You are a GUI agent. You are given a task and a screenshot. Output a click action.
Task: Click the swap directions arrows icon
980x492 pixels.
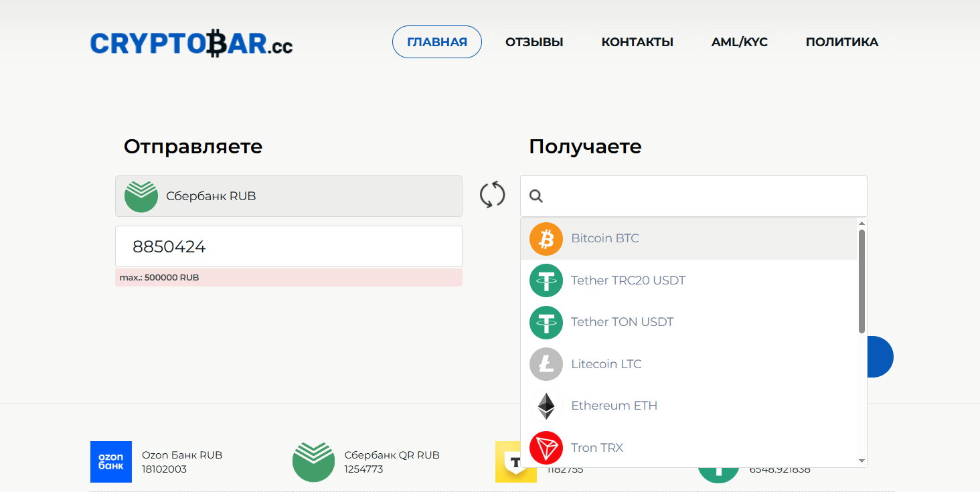coord(492,195)
